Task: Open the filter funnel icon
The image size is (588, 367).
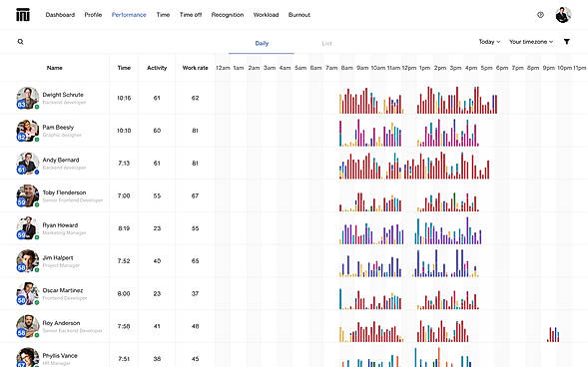Action: (567, 42)
